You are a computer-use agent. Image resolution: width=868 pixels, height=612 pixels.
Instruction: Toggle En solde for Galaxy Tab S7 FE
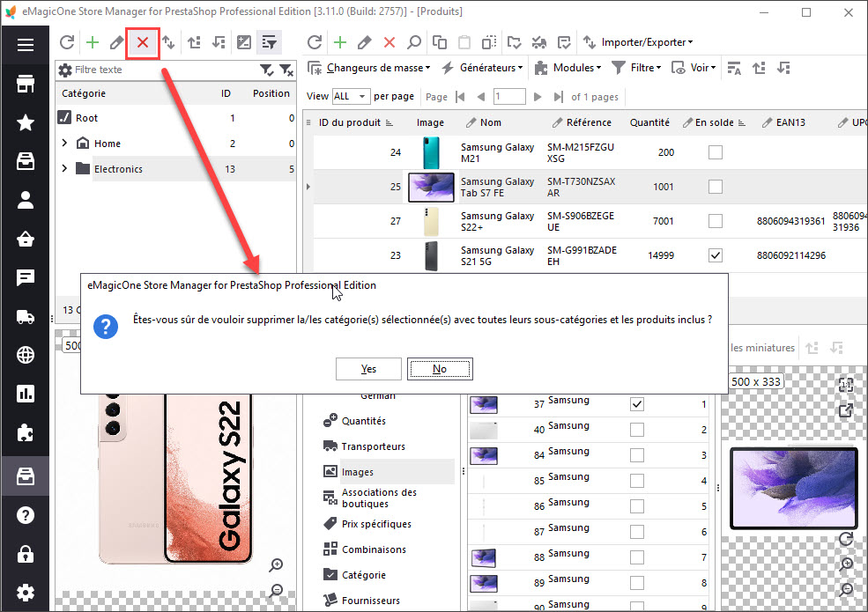(716, 187)
